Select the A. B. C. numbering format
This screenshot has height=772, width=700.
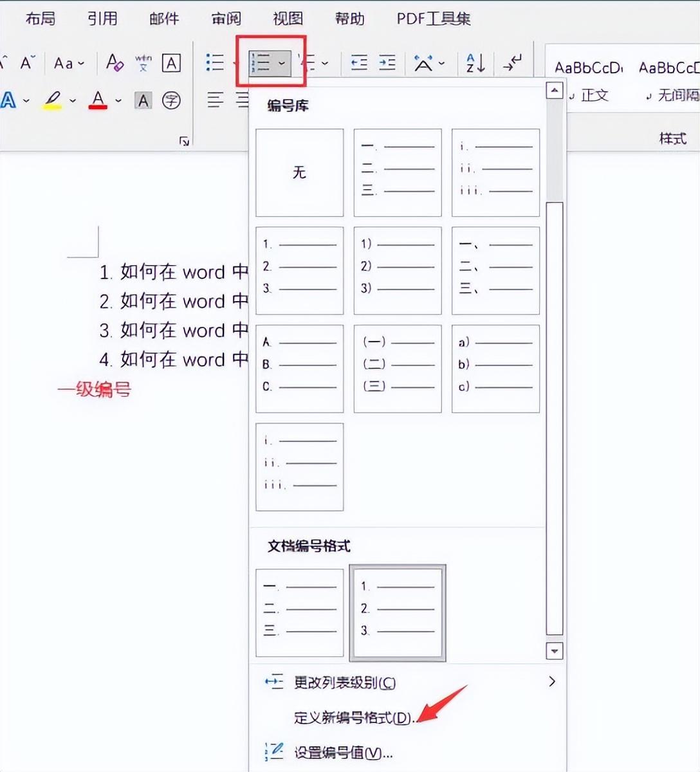(x=300, y=369)
